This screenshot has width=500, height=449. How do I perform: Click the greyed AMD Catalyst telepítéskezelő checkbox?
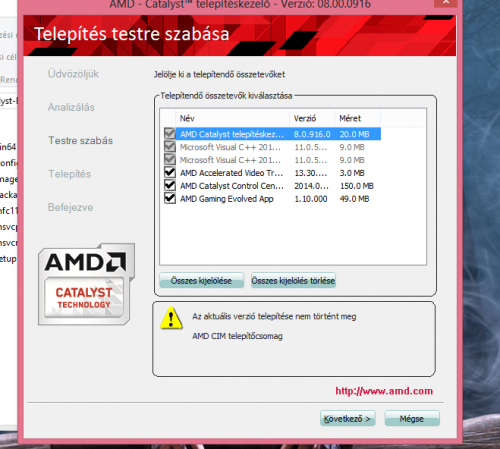pos(170,134)
